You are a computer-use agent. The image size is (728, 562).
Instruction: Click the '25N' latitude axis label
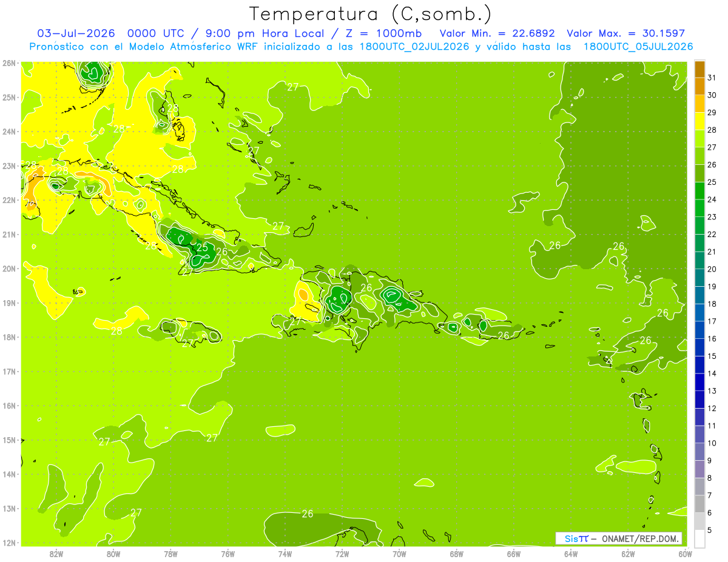coord(9,97)
